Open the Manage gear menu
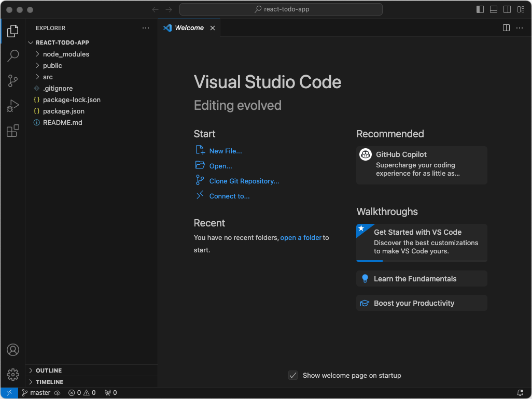Viewport: 532px width, 399px height. [13, 375]
